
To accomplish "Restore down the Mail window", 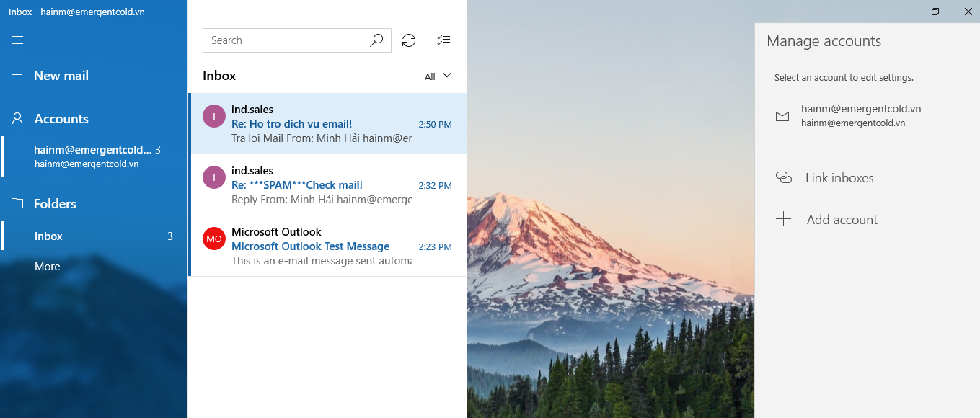I will (935, 12).
